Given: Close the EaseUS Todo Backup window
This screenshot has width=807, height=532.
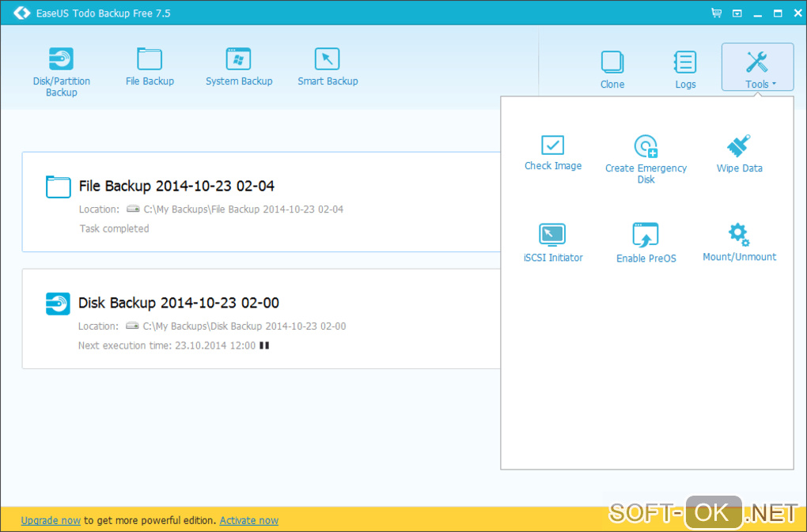Looking at the screenshot, I should tap(798, 13).
